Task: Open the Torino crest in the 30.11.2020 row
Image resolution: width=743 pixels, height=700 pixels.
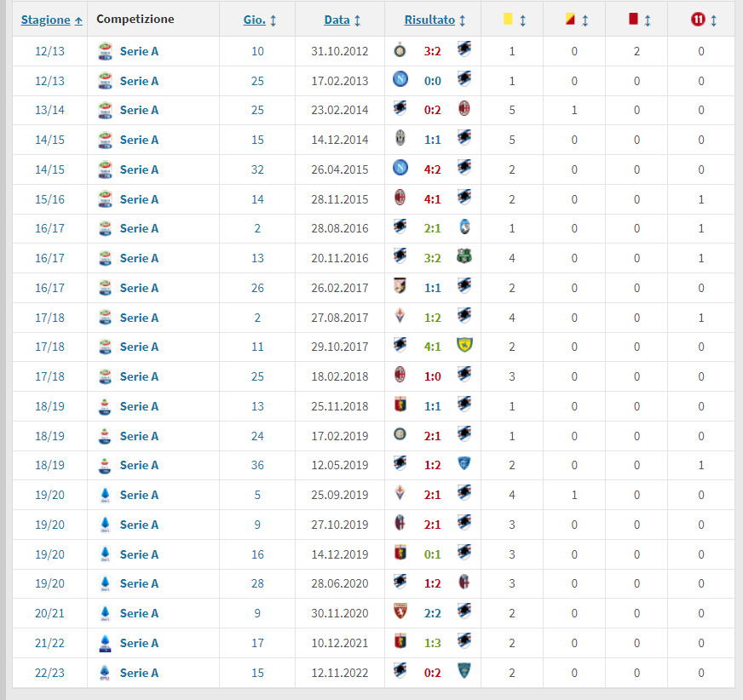Action: [400, 612]
